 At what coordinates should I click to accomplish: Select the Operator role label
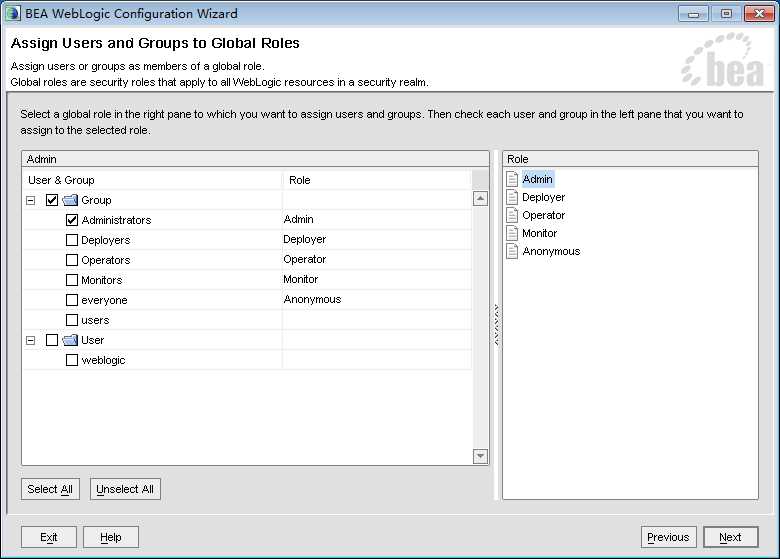(543, 215)
